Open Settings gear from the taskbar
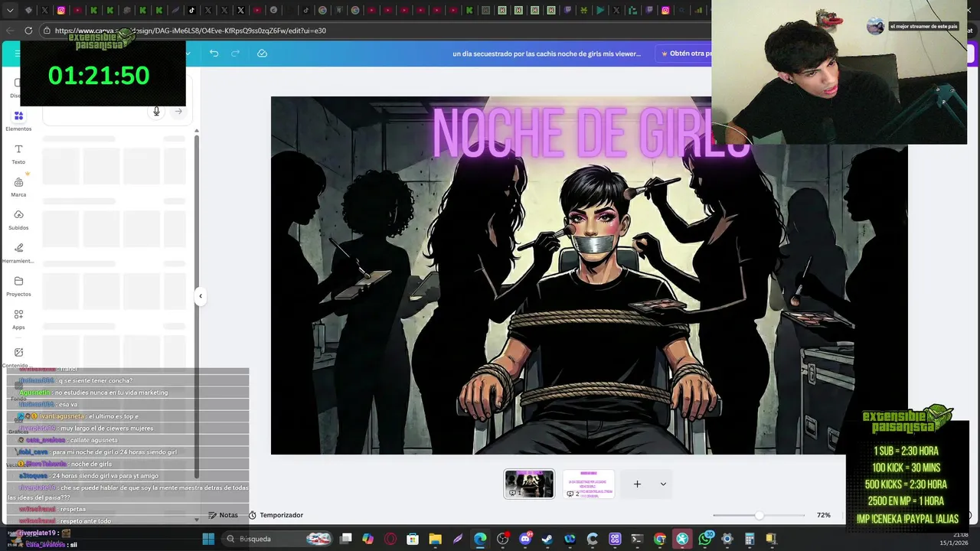This screenshot has height=551, width=980. tap(727, 539)
